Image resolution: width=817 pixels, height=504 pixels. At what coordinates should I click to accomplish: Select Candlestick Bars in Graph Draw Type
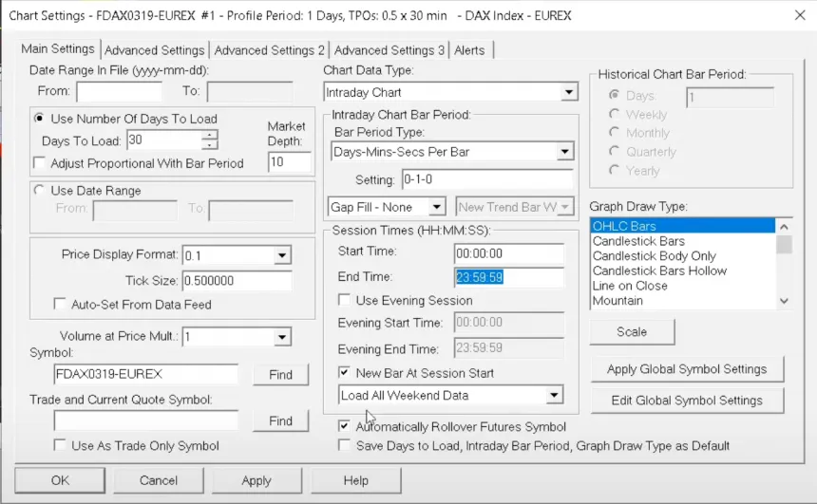pyautogui.click(x=638, y=241)
